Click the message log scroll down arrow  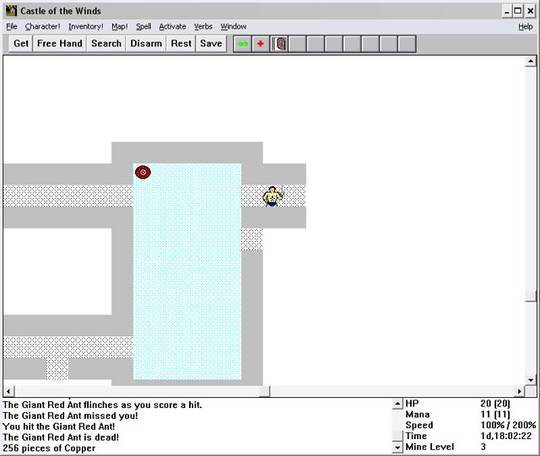[397, 447]
